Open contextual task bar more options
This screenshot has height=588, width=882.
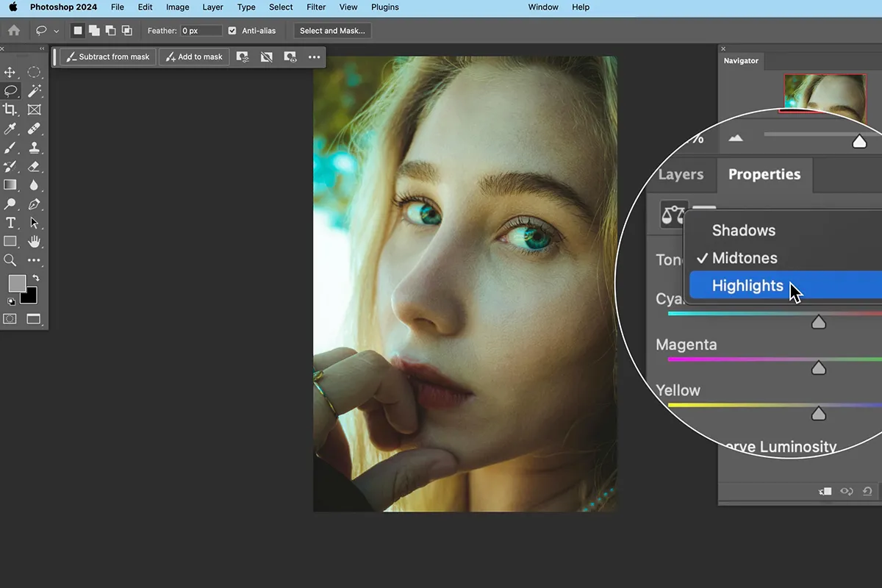click(315, 57)
